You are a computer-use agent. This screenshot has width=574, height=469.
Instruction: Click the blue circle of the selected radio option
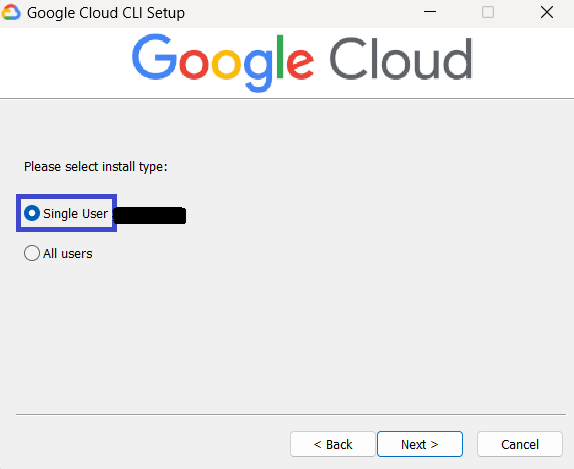(x=32, y=213)
